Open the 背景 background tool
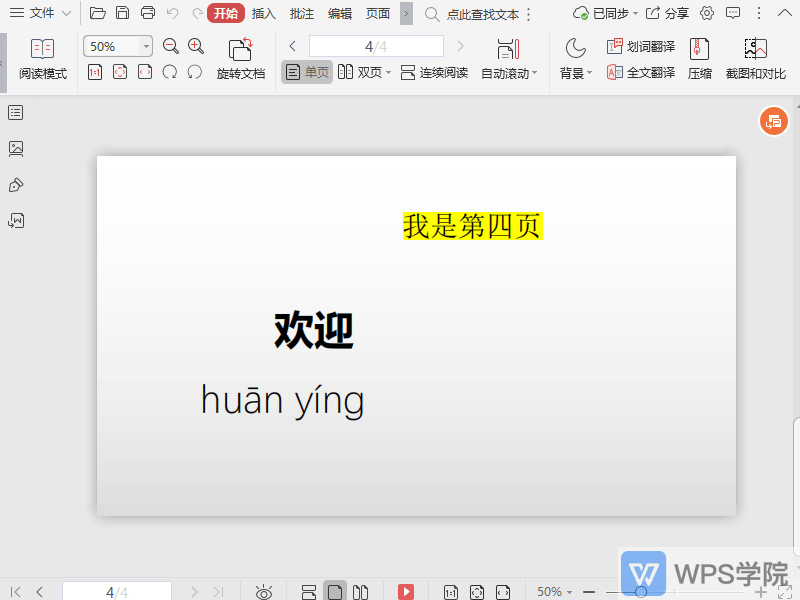 pos(573,58)
